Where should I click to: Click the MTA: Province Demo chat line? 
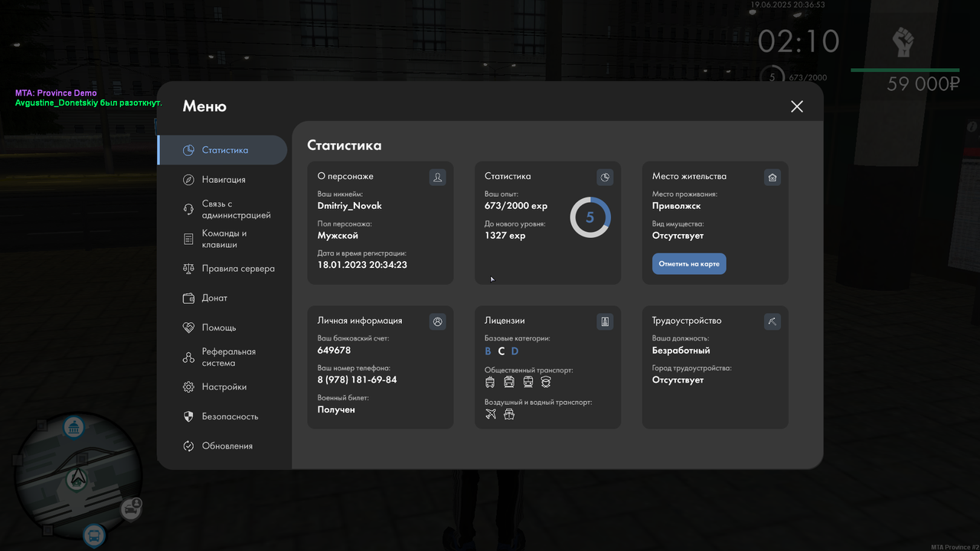click(x=56, y=93)
